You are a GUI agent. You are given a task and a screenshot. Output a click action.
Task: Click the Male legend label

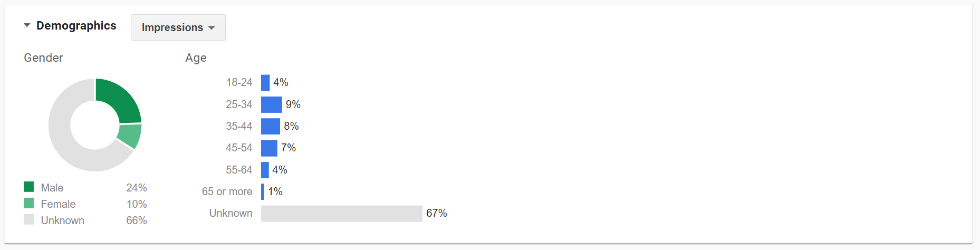[x=52, y=188]
